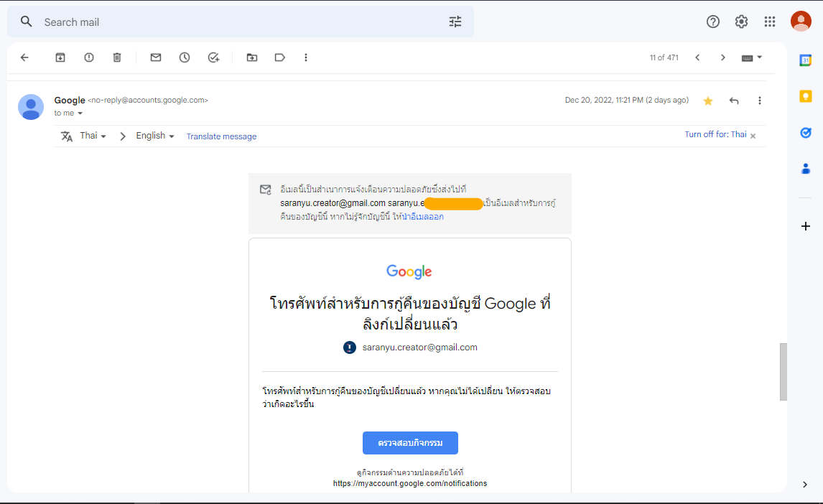Mark the email as unread
Viewport: 823px width, 504px height.
click(156, 57)
